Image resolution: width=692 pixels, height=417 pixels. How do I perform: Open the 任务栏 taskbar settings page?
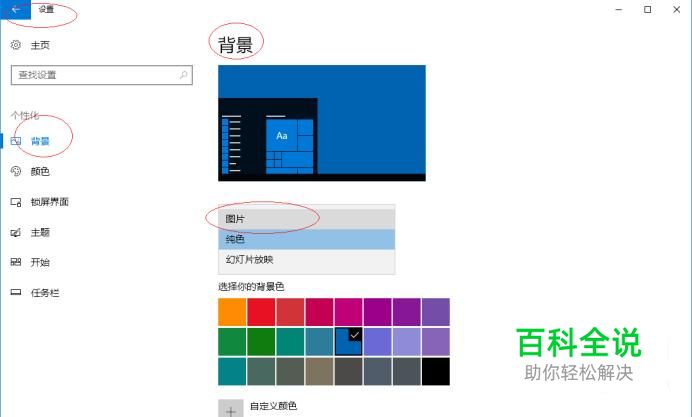tap(35, 293)
